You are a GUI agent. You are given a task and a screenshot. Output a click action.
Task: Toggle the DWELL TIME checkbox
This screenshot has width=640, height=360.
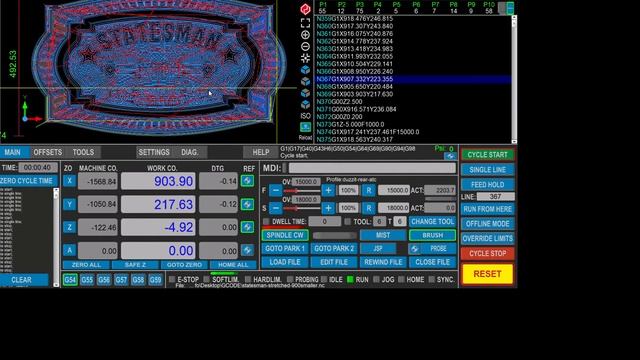[x=266, y=222]
